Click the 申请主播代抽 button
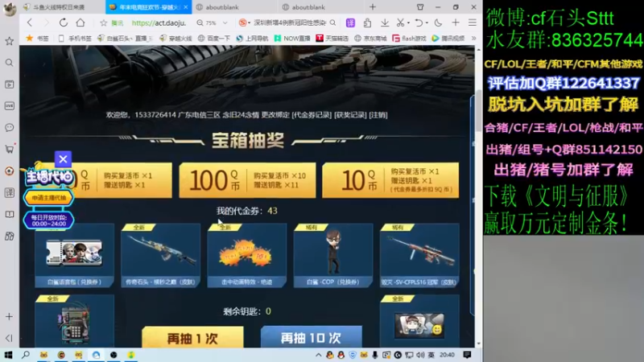This screenshot has width=644, height=362. click(x=49, y=198)
